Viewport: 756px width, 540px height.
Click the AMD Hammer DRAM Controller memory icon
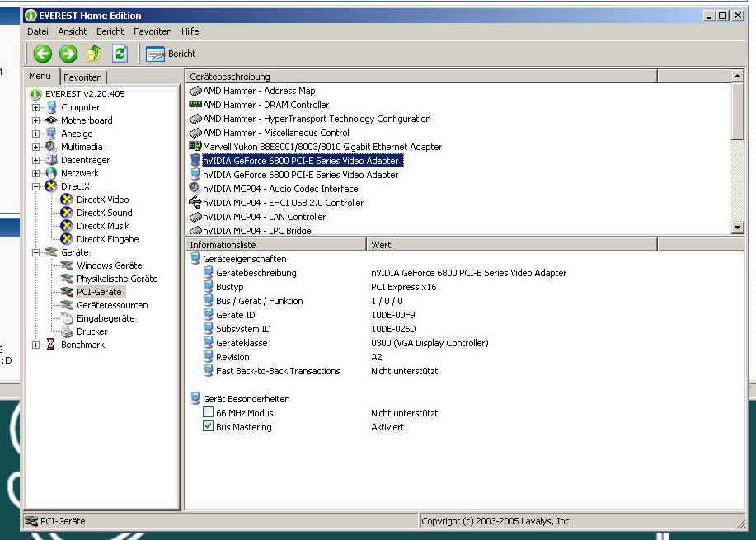[x=195, y=105]
